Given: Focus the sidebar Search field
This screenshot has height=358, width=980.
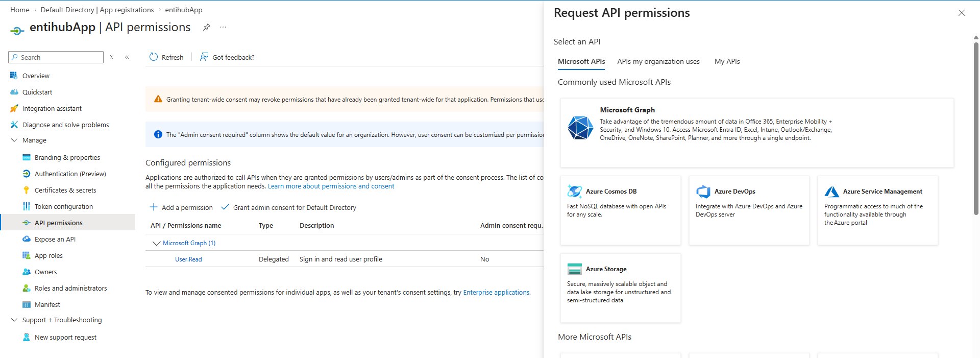Looking at the screenshot, I should click(x=56, y=57).
